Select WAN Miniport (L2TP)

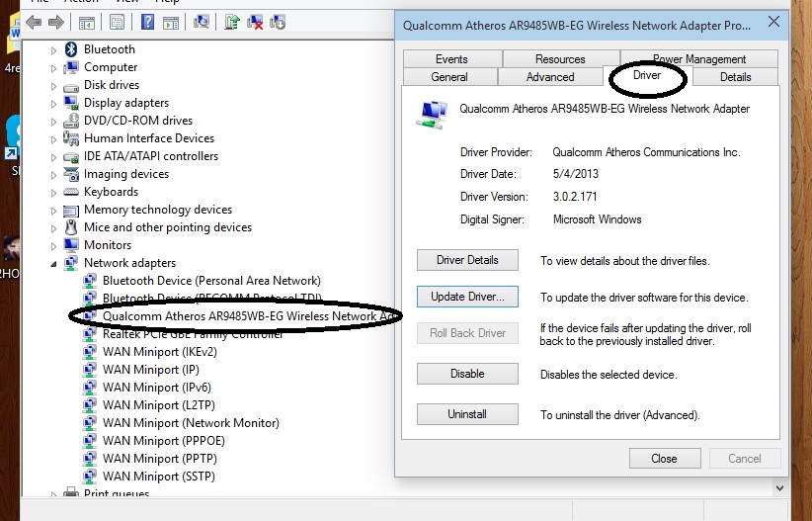(x=158, y=405)
